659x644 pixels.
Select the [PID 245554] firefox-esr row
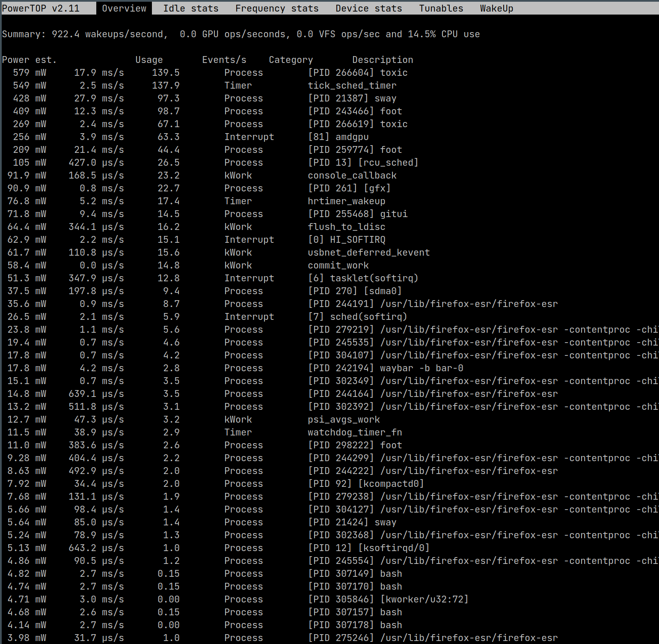coord(329,561)
